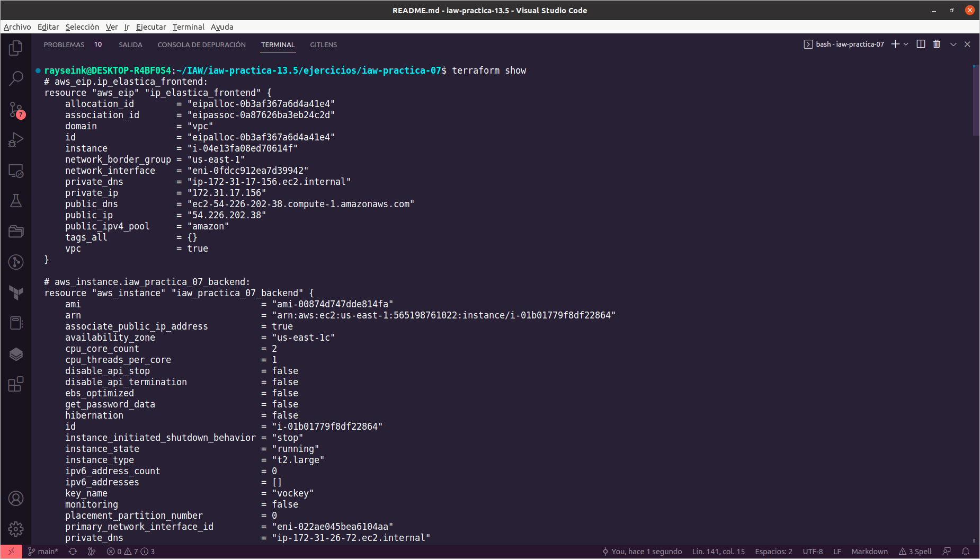The width and height of the screenshot is (980, 559).
Task: Click the terminal vertical scrollbar
Action: pyautogui.click(x=975, y=101)
